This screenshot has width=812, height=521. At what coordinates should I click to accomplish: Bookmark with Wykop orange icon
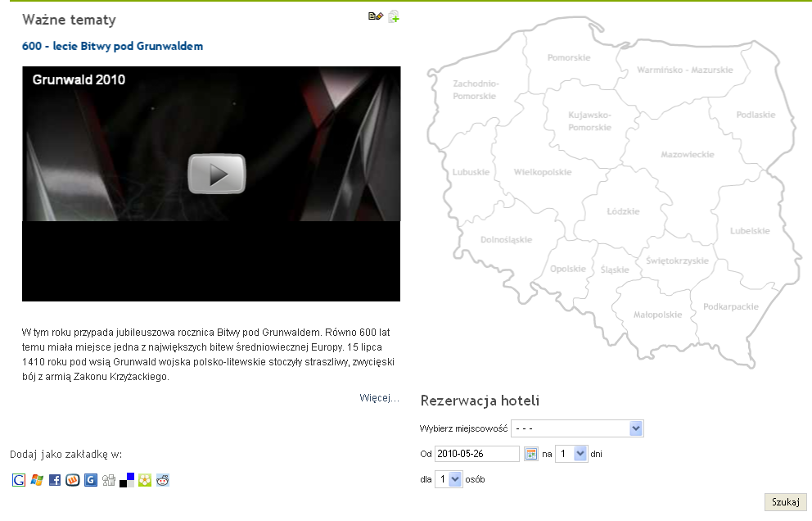[x=73, y=480]
